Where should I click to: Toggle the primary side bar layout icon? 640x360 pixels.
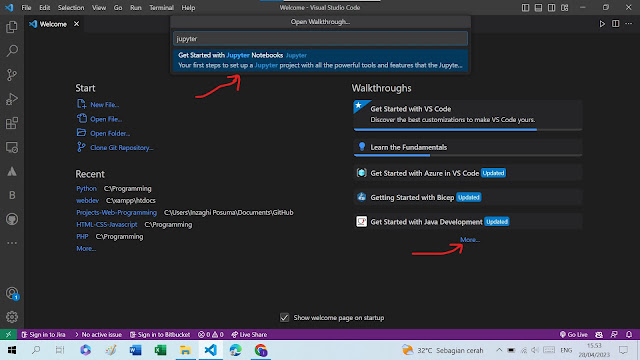click(525, 8)
